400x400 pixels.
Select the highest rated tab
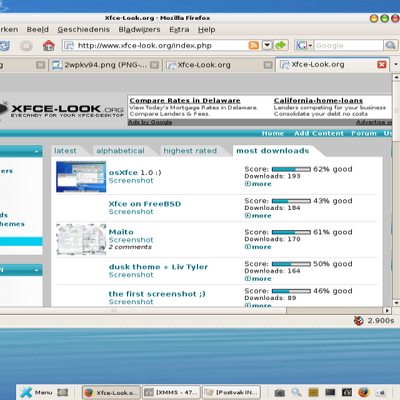pos(190,151)
